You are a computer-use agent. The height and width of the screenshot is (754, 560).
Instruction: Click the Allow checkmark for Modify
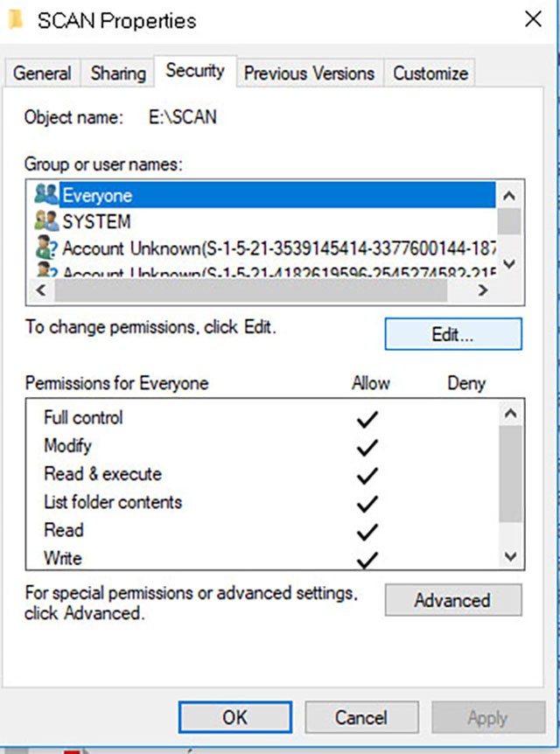[367, 448]
